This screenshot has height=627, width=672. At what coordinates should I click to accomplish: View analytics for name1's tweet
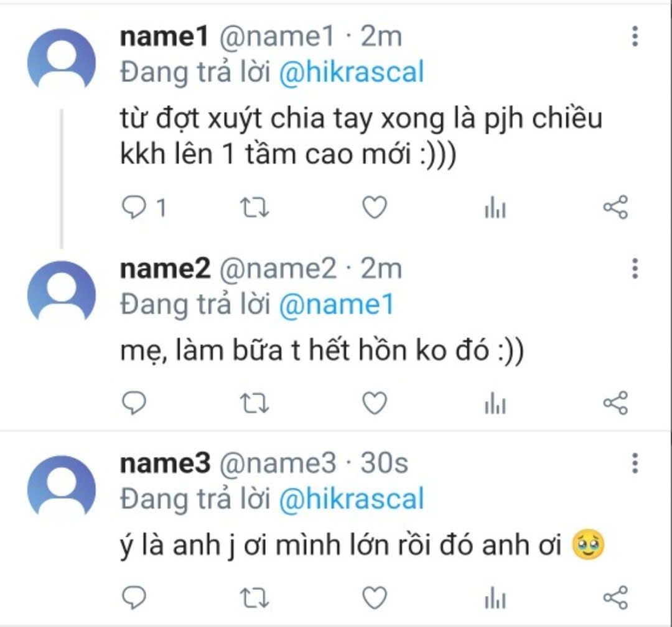[495, 208]
